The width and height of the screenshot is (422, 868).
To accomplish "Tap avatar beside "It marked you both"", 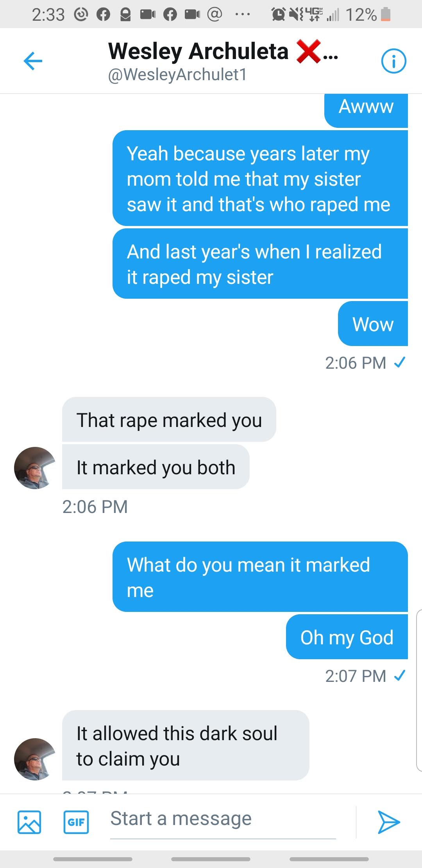I will coord(35,468).
